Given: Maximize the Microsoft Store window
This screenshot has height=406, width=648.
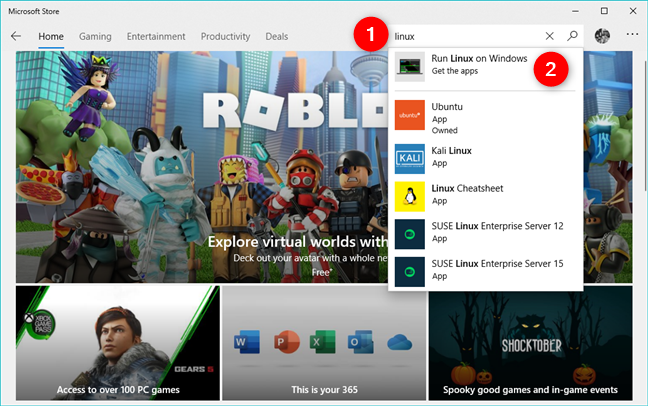Looking at the screenshot, I should point(604,11).
